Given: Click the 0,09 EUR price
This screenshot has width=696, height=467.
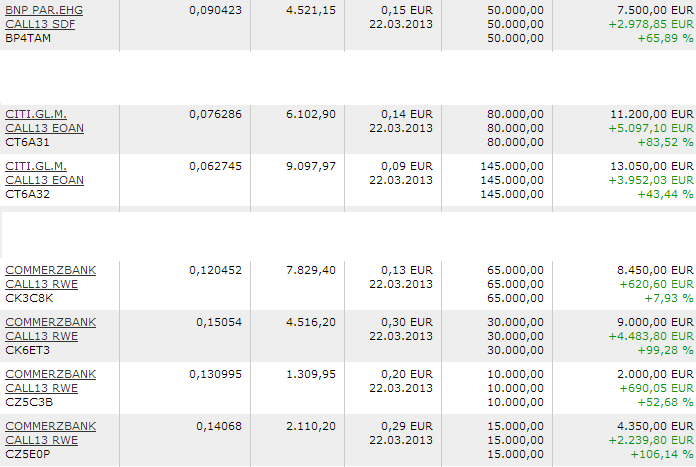Looking at the screenshot, I should [407, 166].
